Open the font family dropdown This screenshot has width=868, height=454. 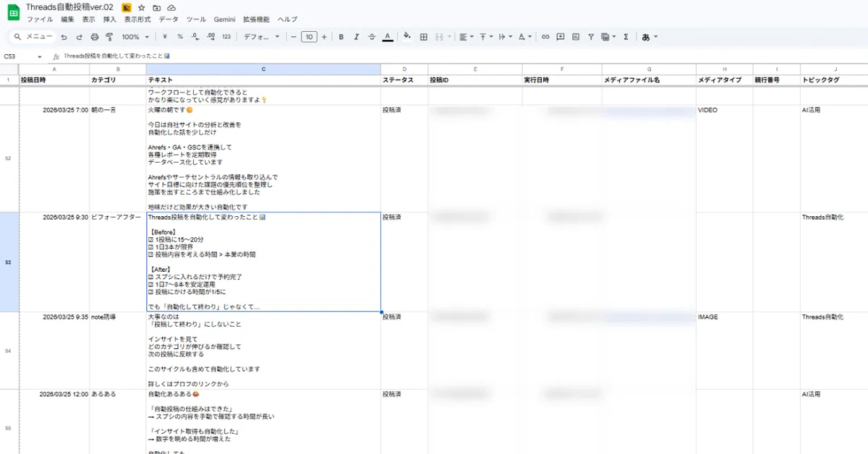tap(261, 37)
